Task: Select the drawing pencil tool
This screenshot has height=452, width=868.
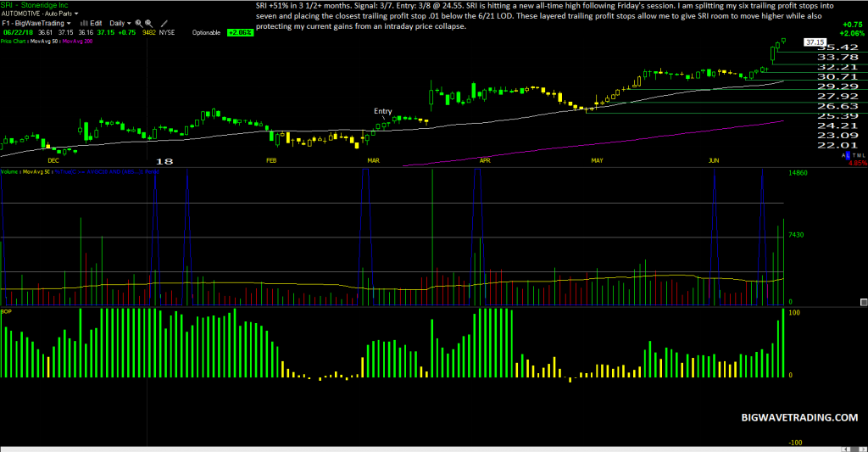Action: click(164, 23)
